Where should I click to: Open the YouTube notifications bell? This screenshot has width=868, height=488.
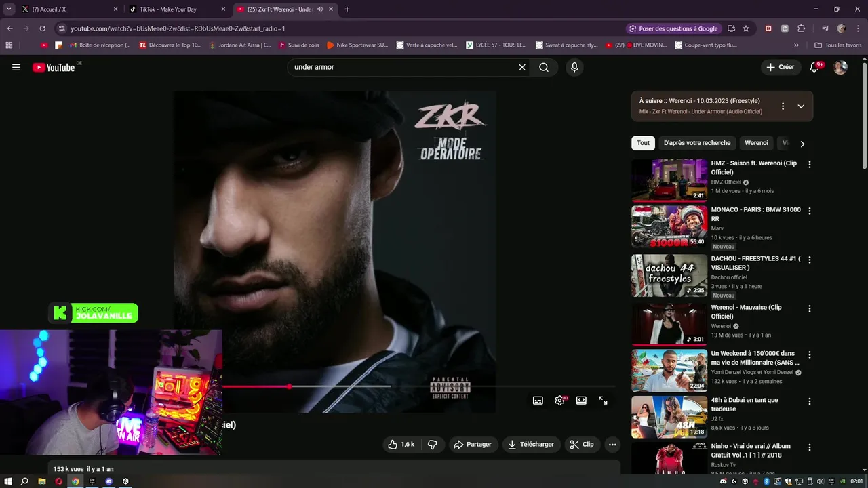[x=814, y=67]
